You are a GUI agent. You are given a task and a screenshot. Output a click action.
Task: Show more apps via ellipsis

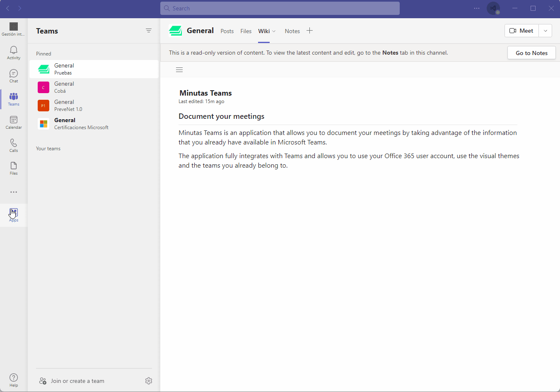(x=14, y=192)
